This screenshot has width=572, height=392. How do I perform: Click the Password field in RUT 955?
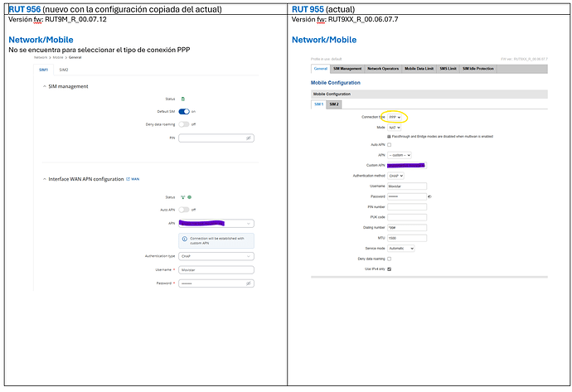coord(407,196)
